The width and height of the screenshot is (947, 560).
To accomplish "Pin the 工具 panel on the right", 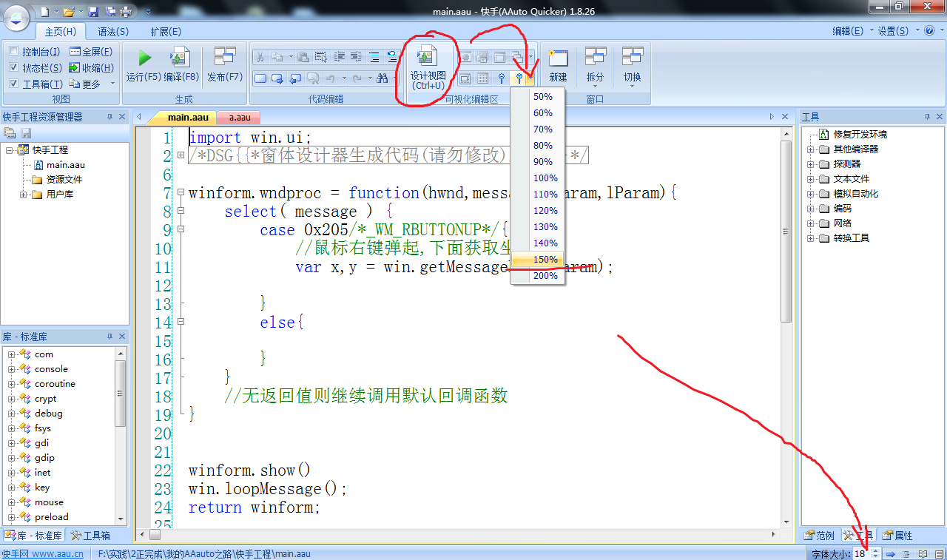I will point(926,117).
